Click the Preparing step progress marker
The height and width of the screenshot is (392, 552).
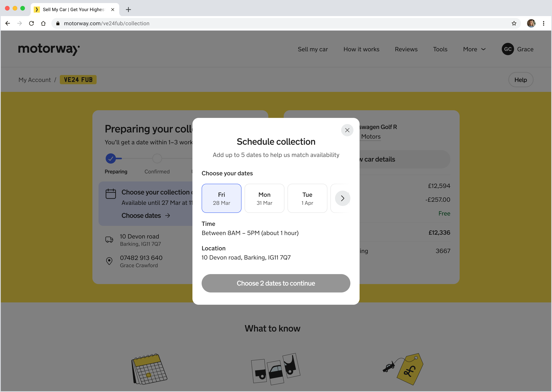(111, 158)
